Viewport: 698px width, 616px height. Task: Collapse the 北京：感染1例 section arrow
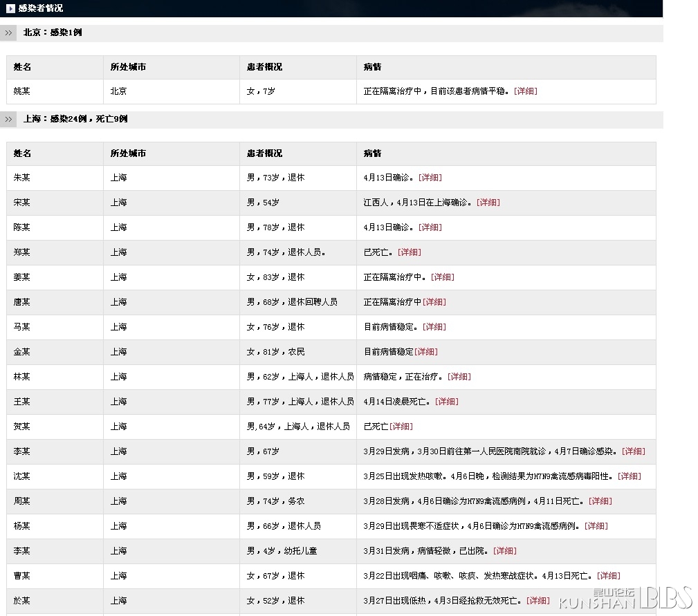8,33
